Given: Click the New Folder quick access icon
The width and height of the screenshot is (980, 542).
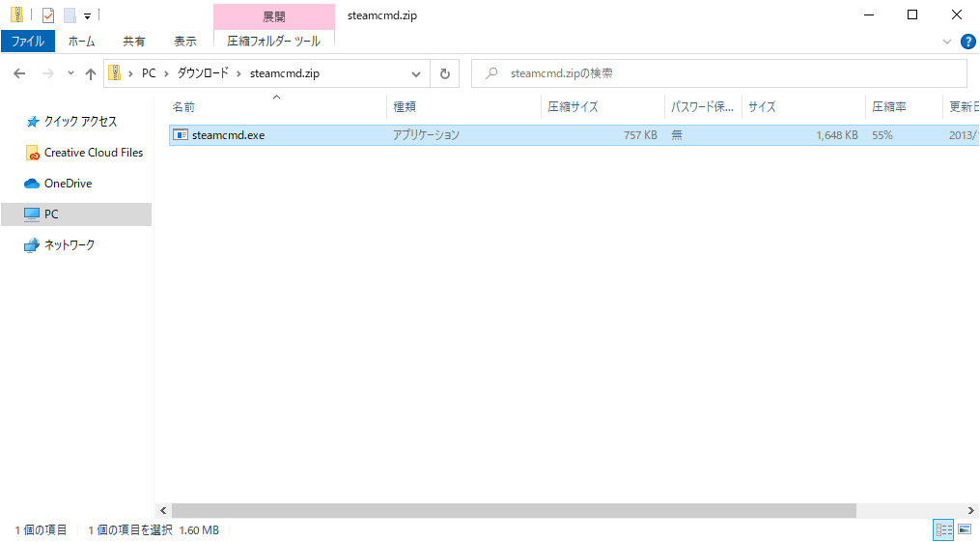Looking at the screenshot, I should [x=70, y=15].
